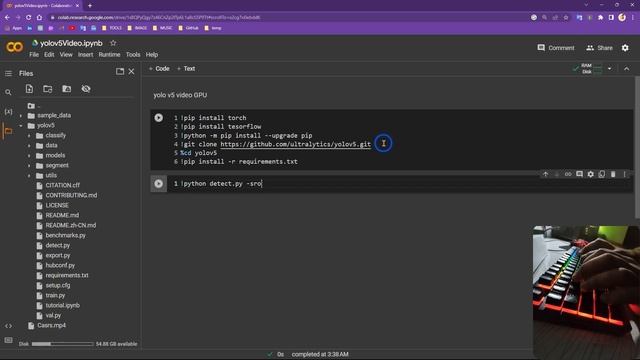This screenshot has width=640, height=360.
Task: Open the code snippets sidebar icon
Action: tap(8, 326)
